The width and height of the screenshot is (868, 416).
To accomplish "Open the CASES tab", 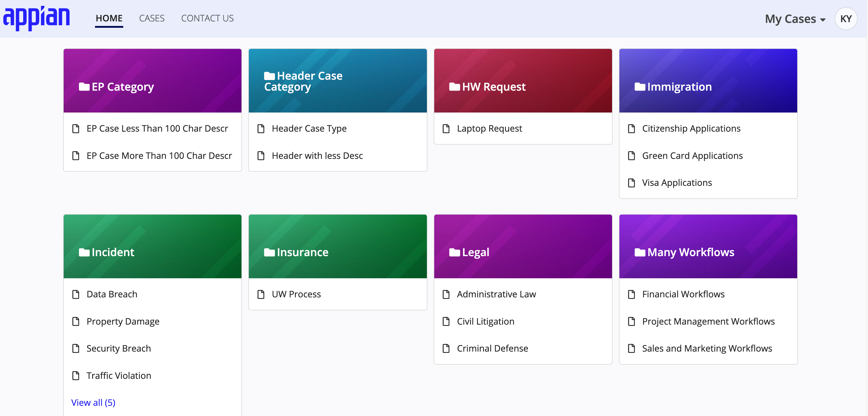I will (x=152, y=18).
